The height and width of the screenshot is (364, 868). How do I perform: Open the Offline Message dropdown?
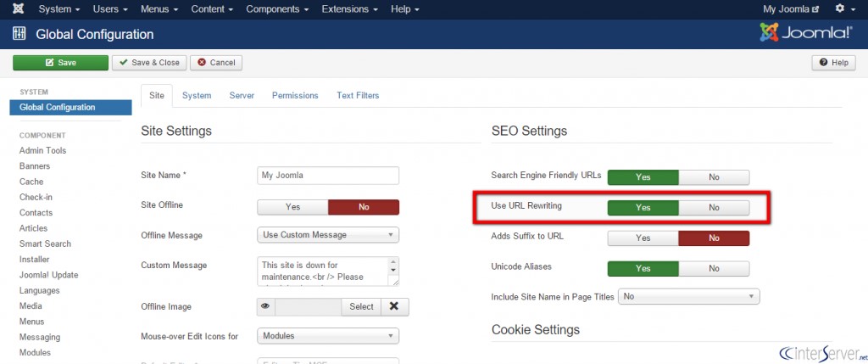pos(328,235)
